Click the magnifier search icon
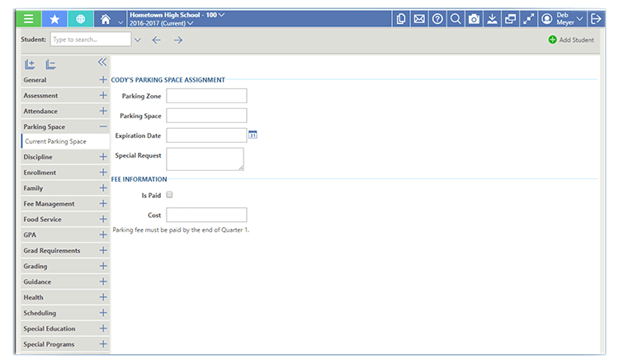Viewport: 619px width, 364px height. point(456,18)
